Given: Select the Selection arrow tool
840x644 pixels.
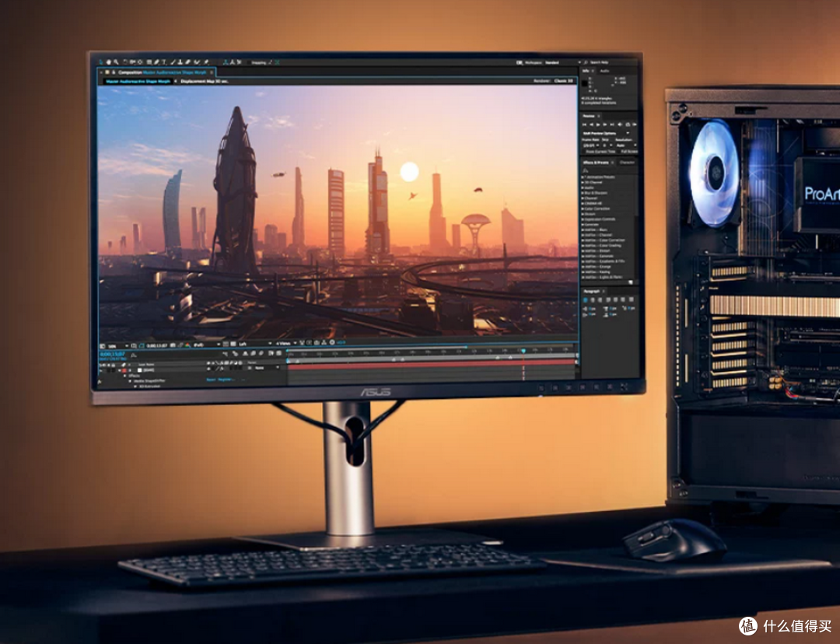Looking at the screenshot, I should 101,62.
